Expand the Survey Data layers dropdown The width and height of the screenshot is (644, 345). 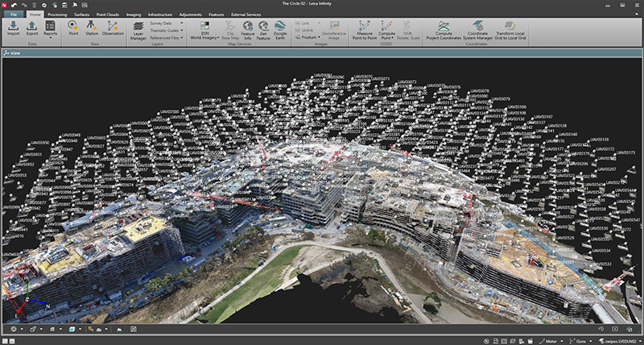click(181, 23)
